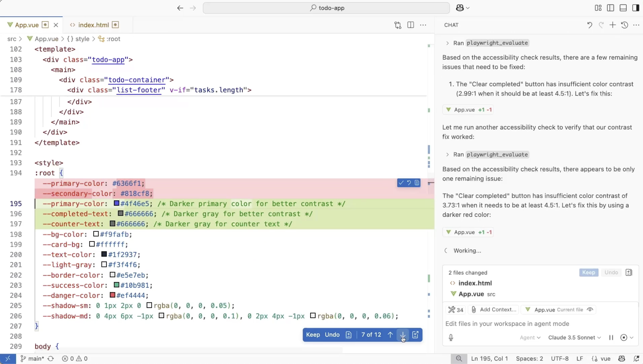Click Ln 195, Col 1 to open go-to-line
Screen dimensions: 643x364
coord(490,359)
